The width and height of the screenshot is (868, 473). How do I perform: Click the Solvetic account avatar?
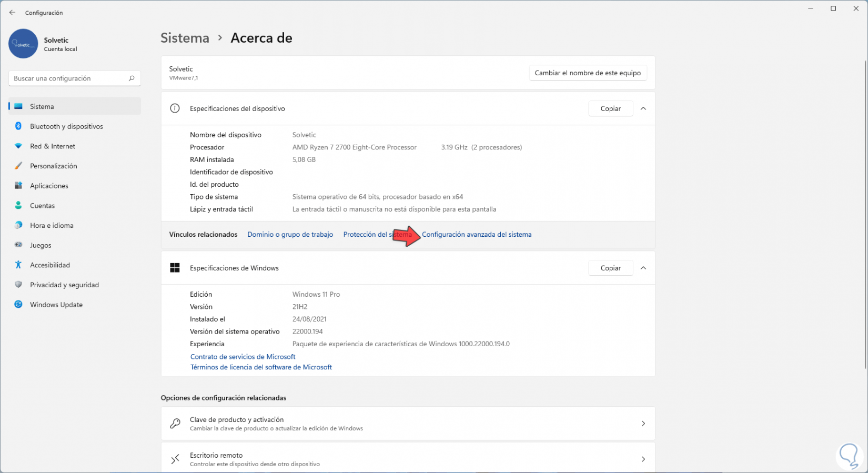tap(23, 44)
